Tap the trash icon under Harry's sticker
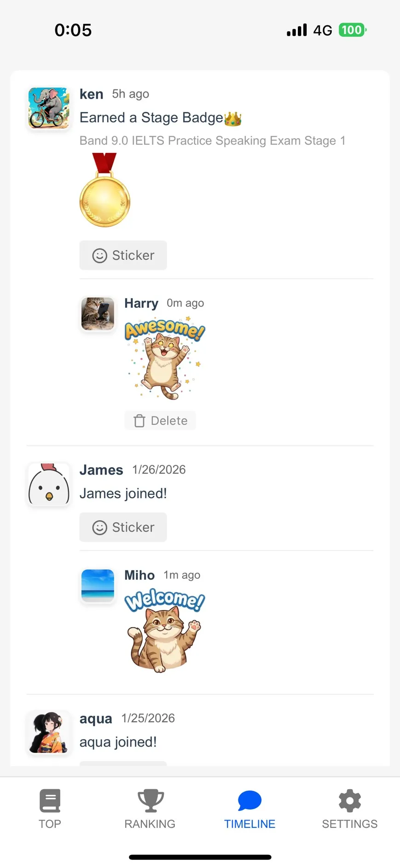The width and height of the screenshot is (400, 868). [x=139, y=421]
